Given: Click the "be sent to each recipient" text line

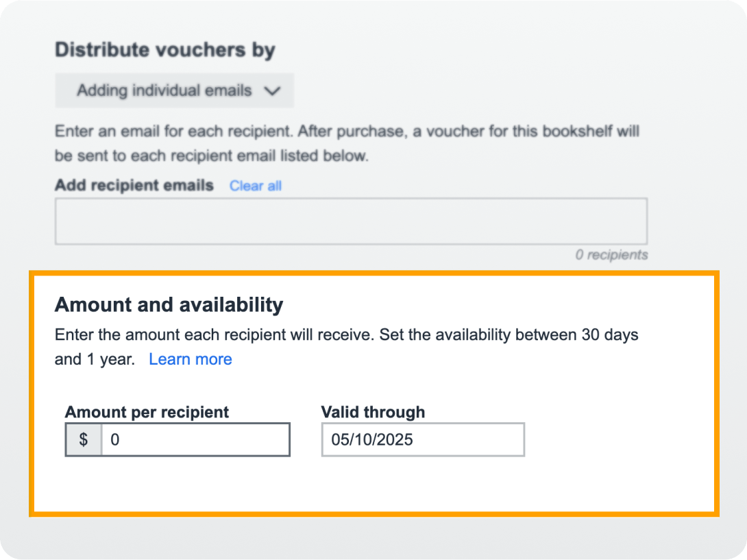Looking at the screenshot, I should [x=211, y=156].
